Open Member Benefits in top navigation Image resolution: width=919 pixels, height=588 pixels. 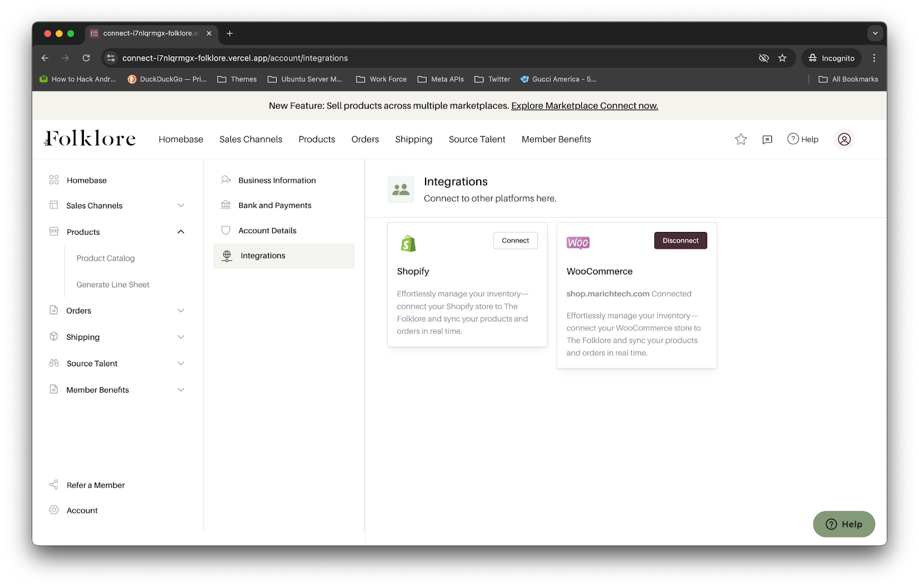pos(557,139)
